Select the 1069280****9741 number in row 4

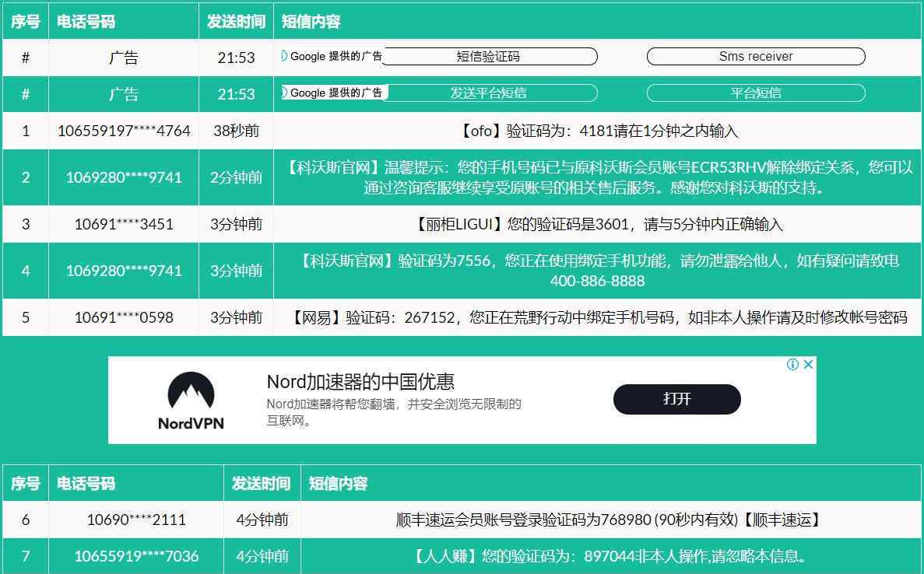(x=124, y=271)
